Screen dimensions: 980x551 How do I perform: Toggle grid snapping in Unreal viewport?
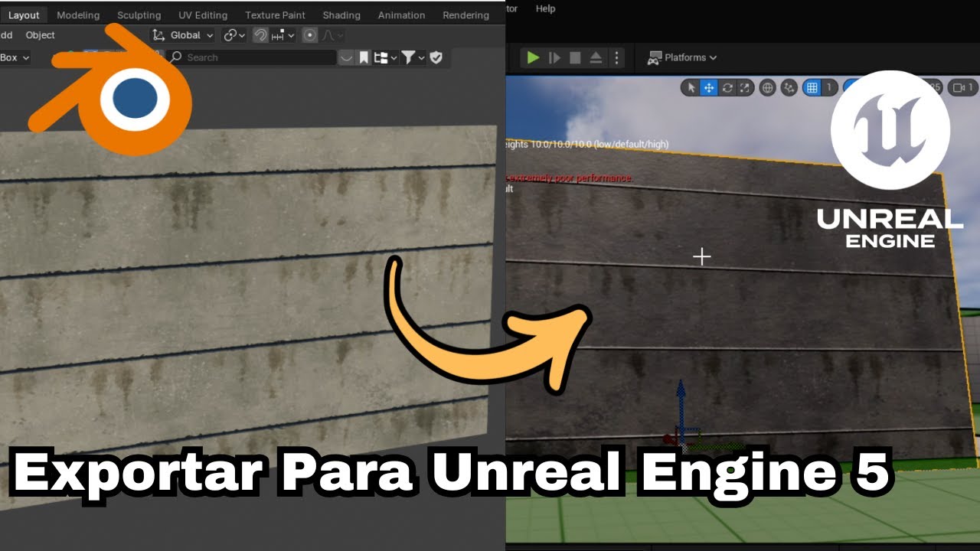click(x=812, y=88)
